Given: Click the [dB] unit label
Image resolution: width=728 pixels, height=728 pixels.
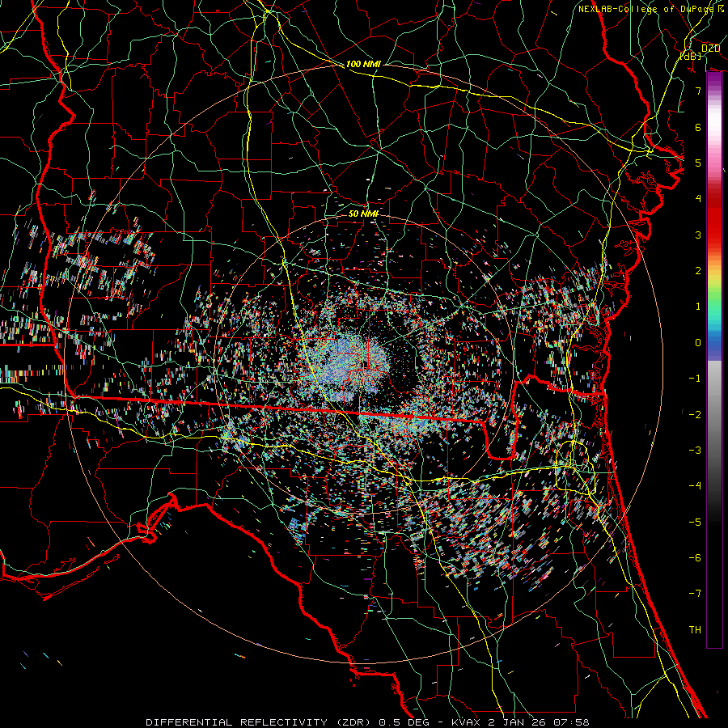Looking at the screenshot, I should pyautogui.click(x=690, y=56).
